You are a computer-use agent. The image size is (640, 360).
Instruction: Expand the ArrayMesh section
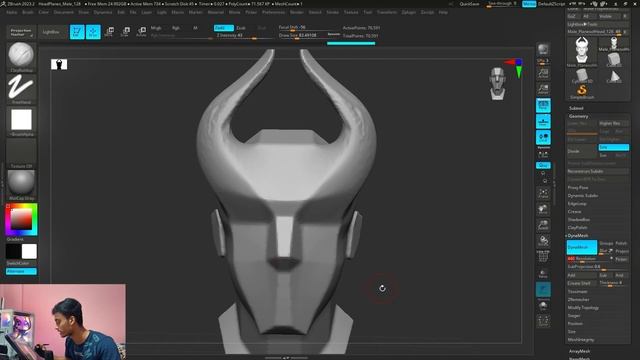[x=579, y=351]
